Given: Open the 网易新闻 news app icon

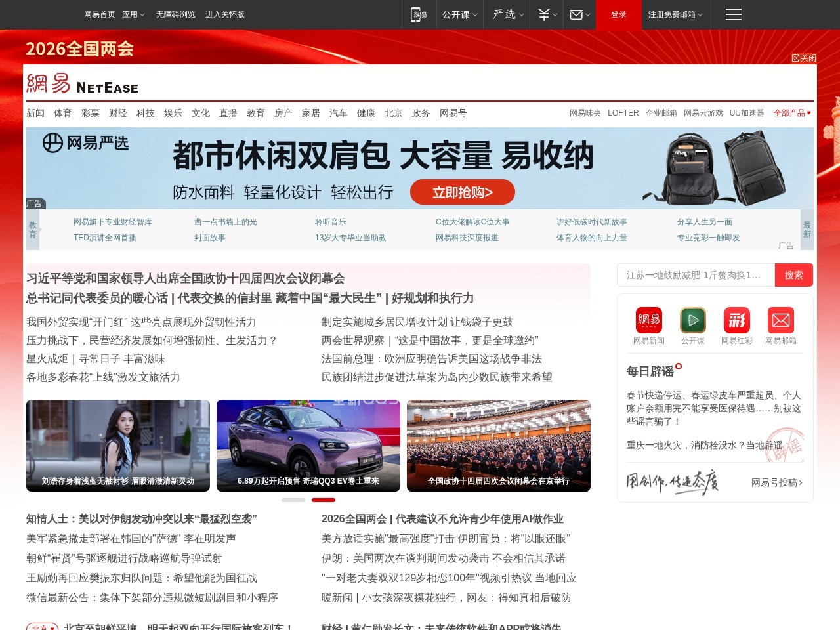Looking at the screenshot, I should tap(648, 320).
